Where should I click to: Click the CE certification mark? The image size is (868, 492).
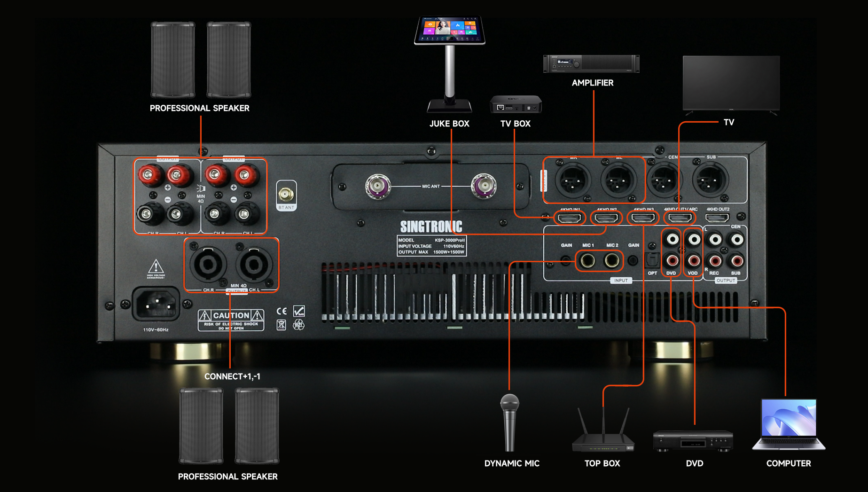[x=282, y=311]
